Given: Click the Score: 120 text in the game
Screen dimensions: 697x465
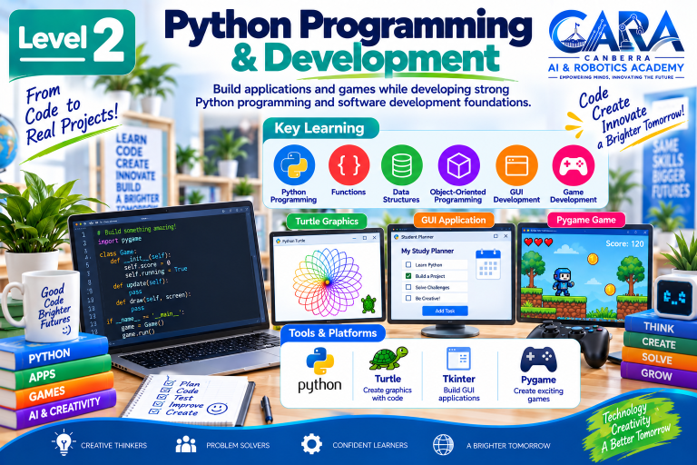Looking at the screenshot, I should [625, 244].
